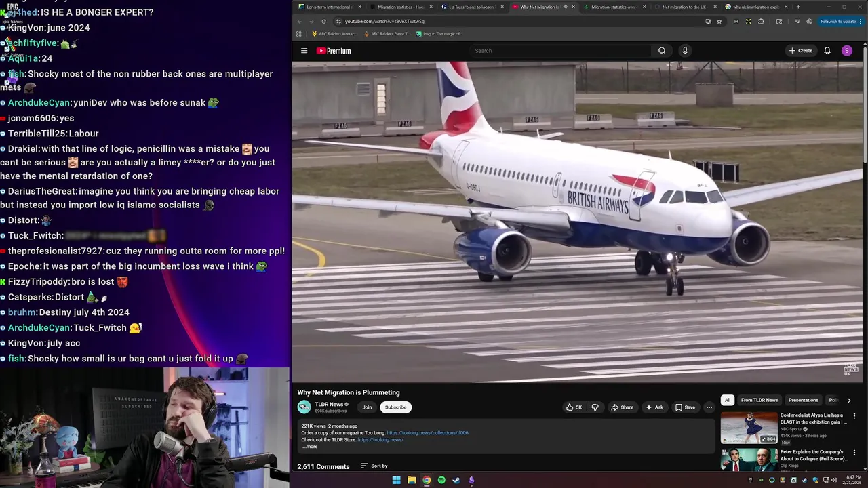The image size is (868, 488).
Task: Click the Ask button
Action: tap(654, 407)
